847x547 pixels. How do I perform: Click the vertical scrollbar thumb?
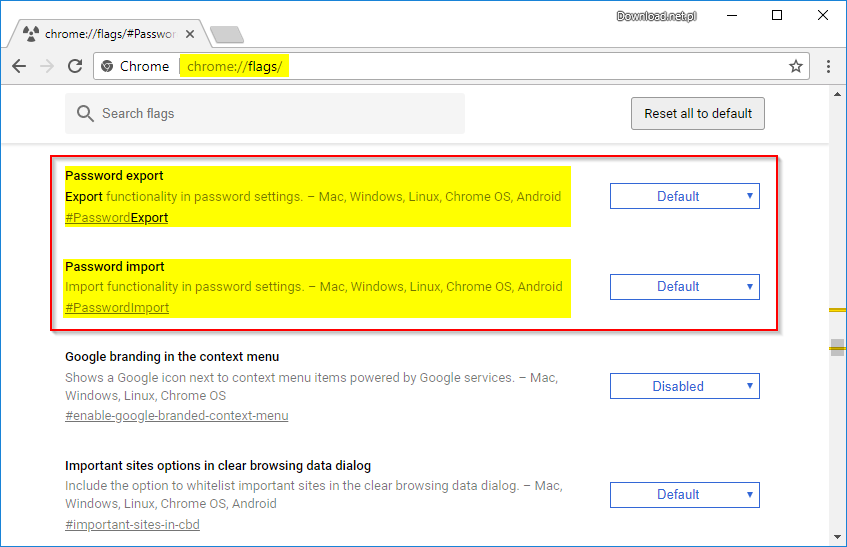click(x=837, y=347)
